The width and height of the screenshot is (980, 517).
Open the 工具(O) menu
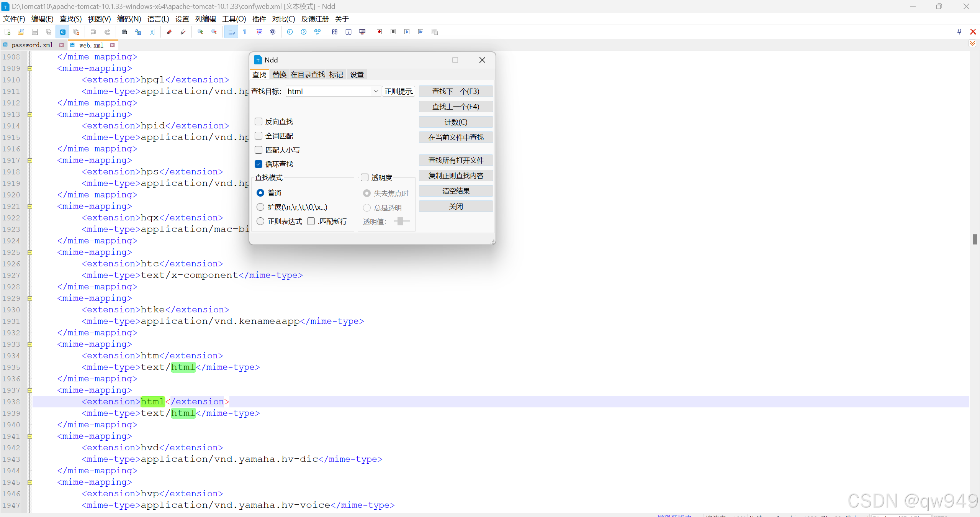pyautogui.click(x=234, y=19)
